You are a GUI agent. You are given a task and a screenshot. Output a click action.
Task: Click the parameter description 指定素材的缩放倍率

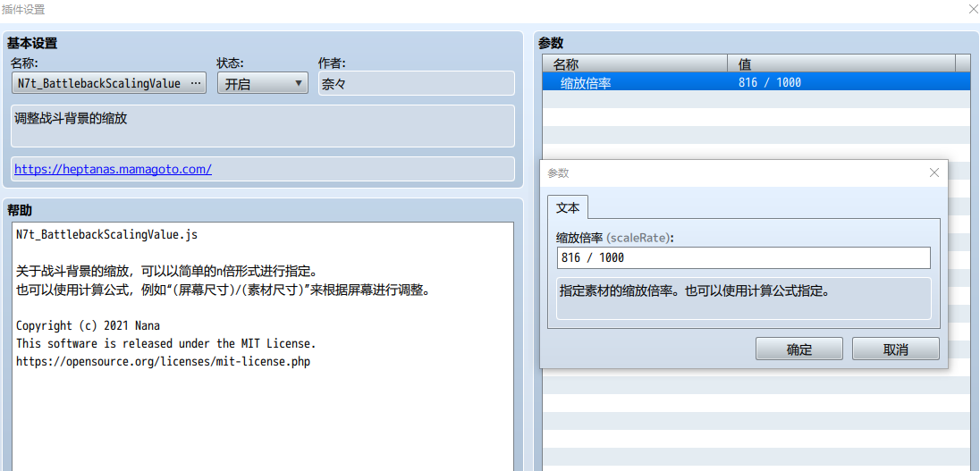(743, 299)
